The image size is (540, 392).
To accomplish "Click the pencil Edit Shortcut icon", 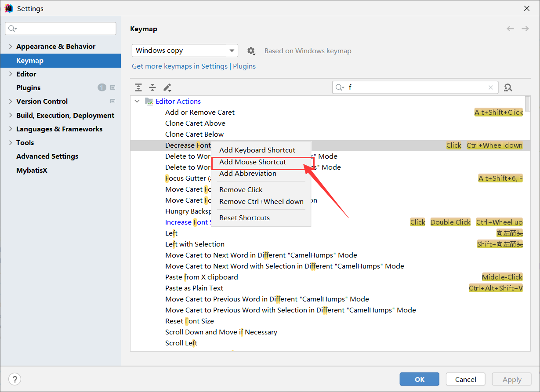I will [x=167, y=87].
